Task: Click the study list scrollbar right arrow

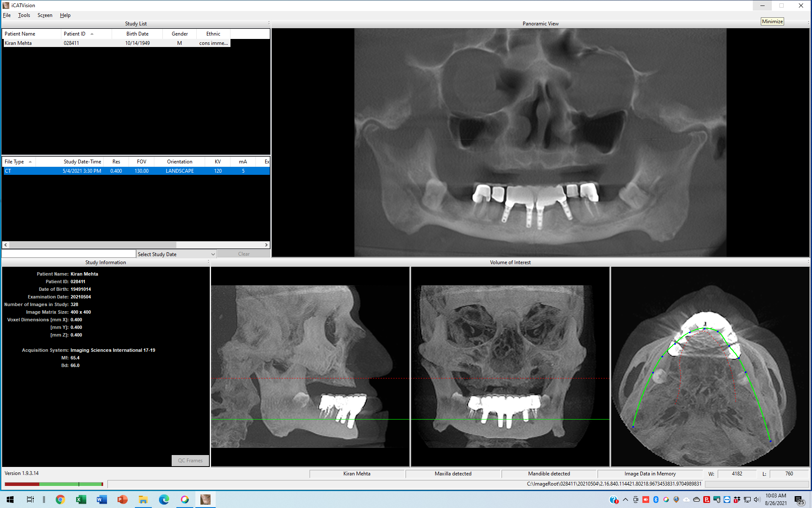Action: 266,245
